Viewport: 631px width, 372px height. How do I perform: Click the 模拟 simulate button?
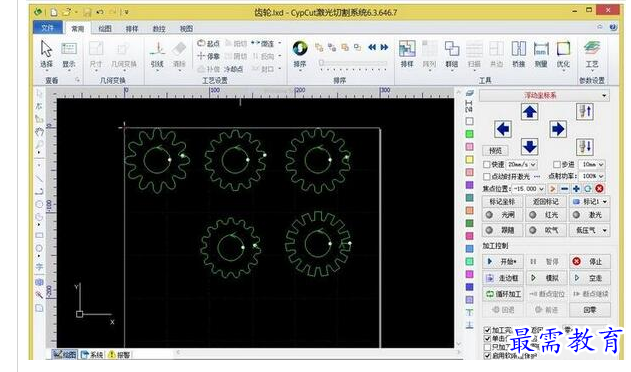tap(546, 278)
